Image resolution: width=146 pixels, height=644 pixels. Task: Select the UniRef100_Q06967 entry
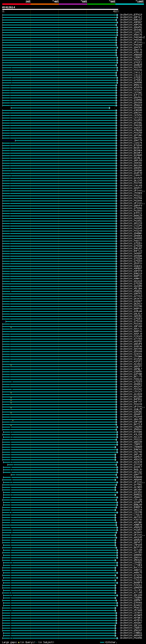click(x=131, y=301)
